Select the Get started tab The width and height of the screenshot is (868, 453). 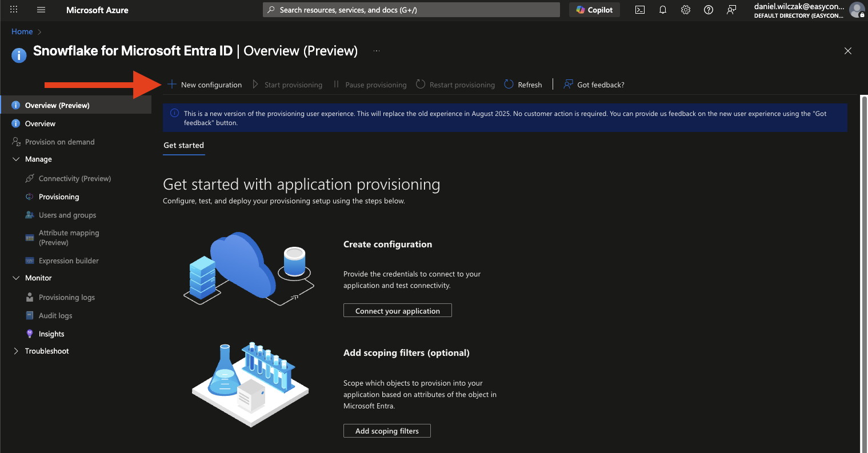click(x=183, y=146)
